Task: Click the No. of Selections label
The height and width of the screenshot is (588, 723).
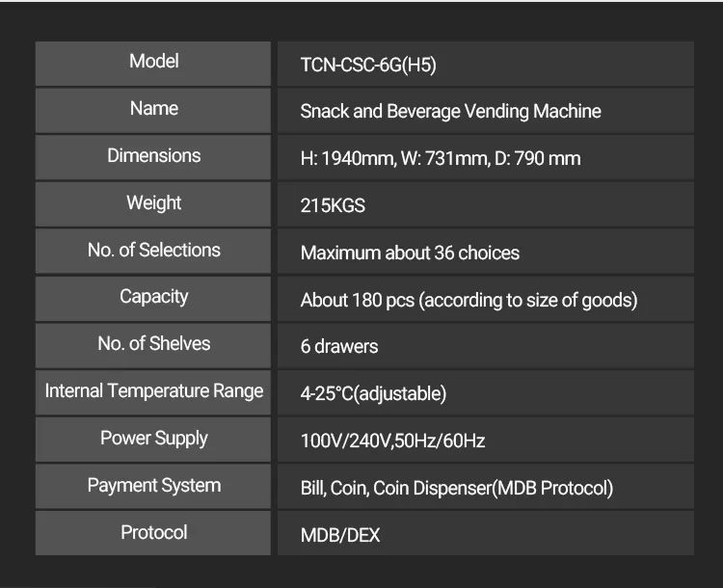Action: click(154, 251)
